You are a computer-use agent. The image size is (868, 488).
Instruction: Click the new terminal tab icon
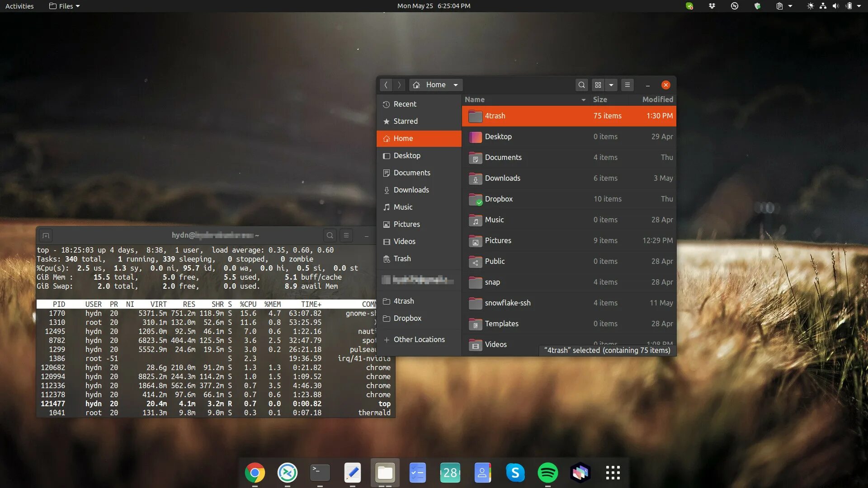tap(46, 235)
